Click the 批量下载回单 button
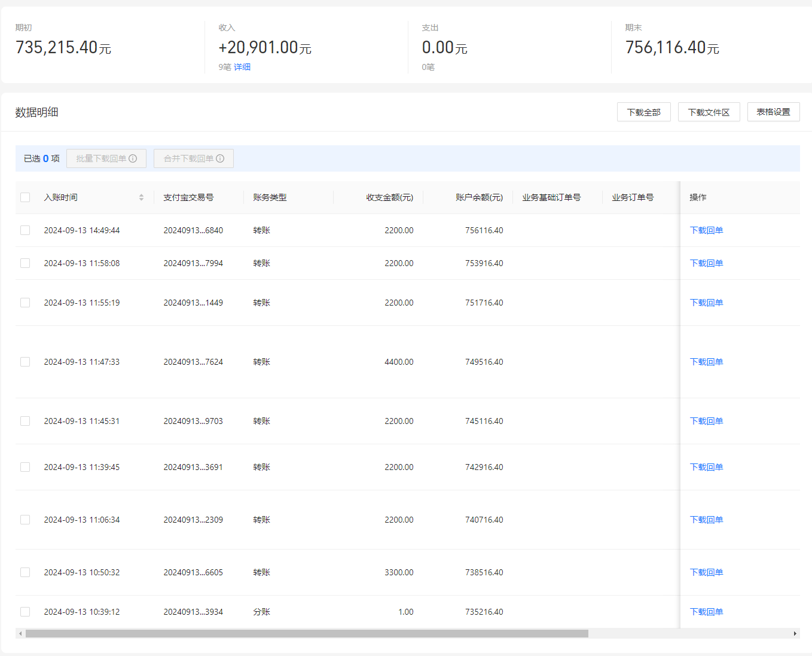 (106, 158)
